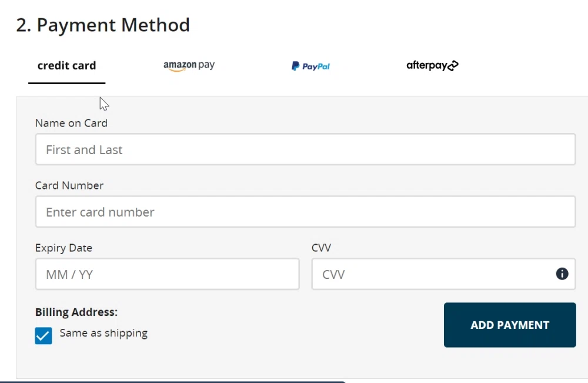Click the Card Number input box
588x383 pixels.
coord(306,212)
